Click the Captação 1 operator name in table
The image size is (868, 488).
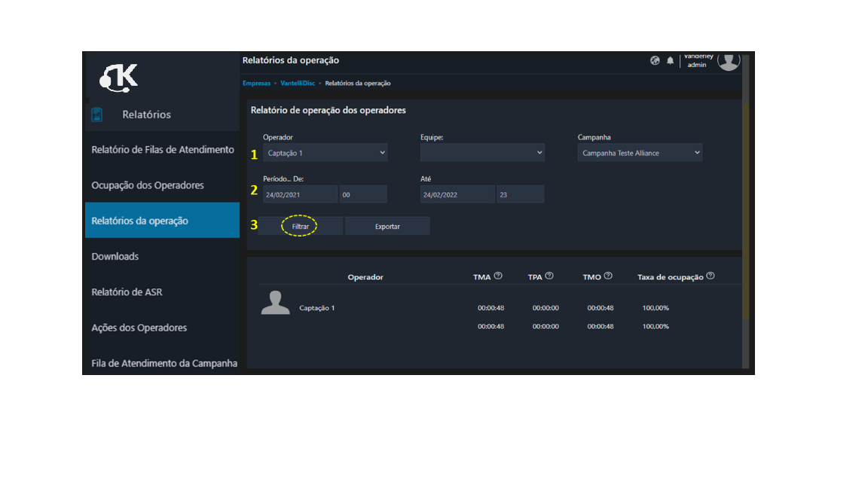316,307
